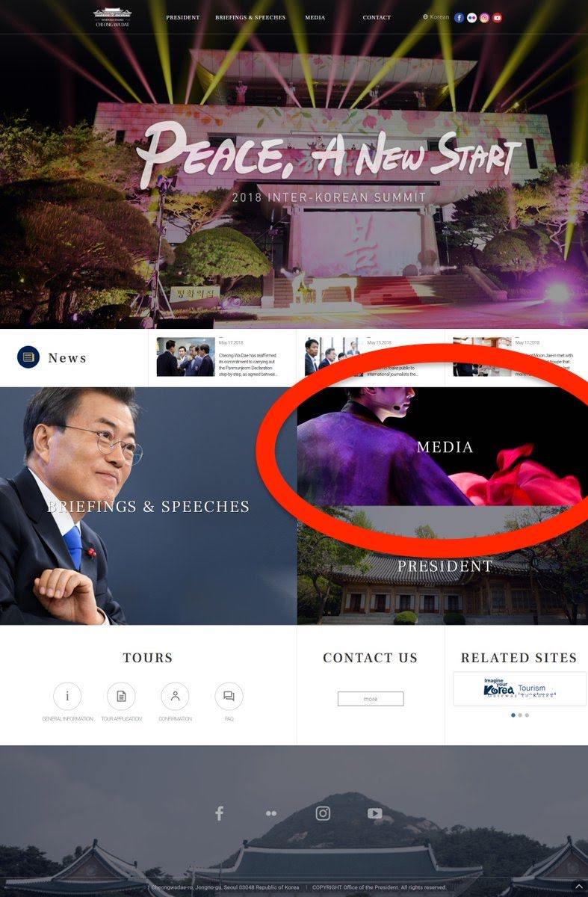This screenshot has width=588, height=897.
Task: Open the Media tile with dancer
Action: click(442, 446)
